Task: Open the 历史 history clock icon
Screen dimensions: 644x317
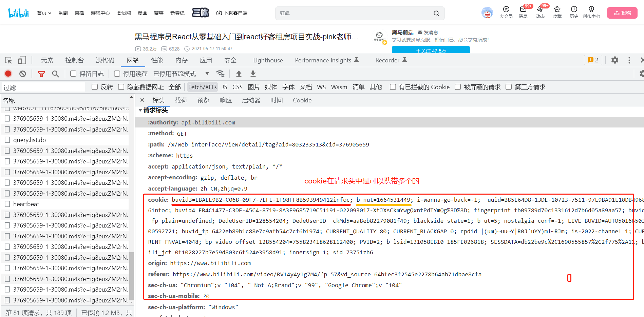Action: [x=574, y=12]
